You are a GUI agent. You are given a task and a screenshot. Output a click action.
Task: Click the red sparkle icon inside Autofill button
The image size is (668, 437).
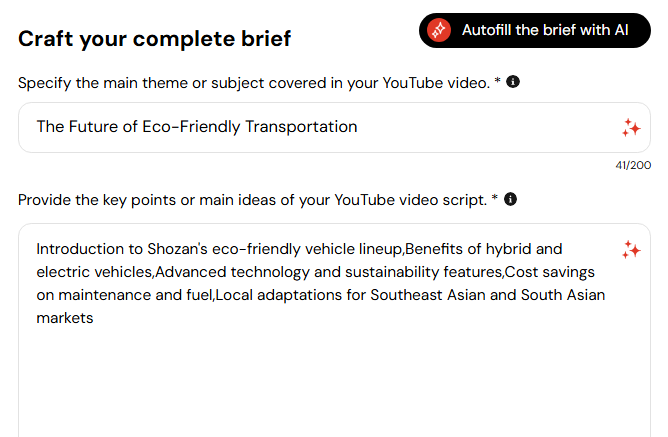click(439, 30)
